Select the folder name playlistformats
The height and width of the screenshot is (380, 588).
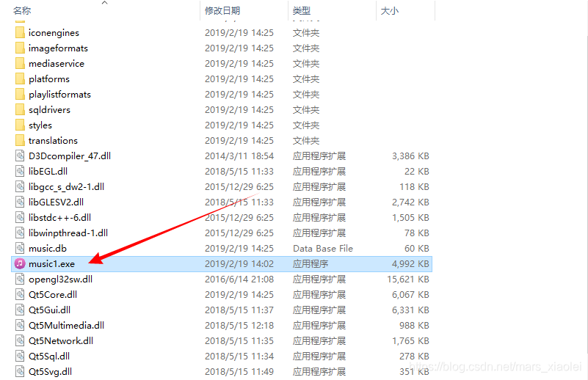59,95
